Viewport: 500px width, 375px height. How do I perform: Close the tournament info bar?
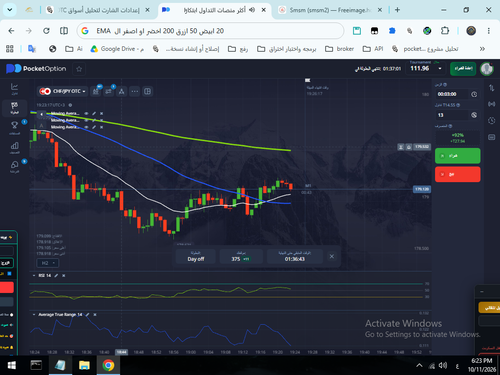point(332,256)
